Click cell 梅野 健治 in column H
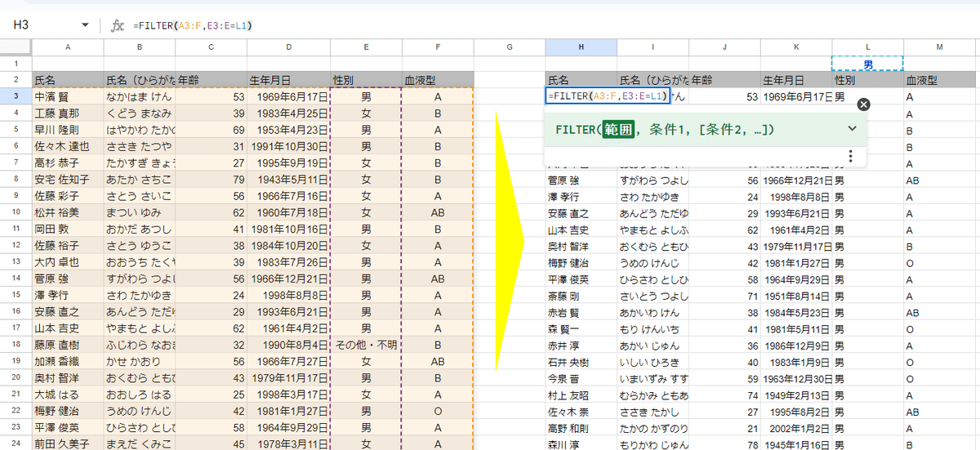 pos(581,262)
